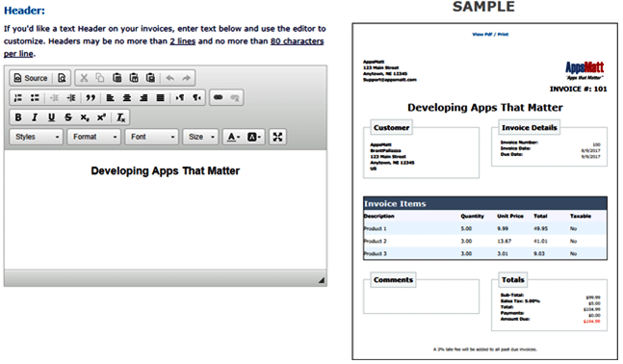This screenshot has width=623, height=364.
Task: Open the Font dropdown
Action: (151, 137)
